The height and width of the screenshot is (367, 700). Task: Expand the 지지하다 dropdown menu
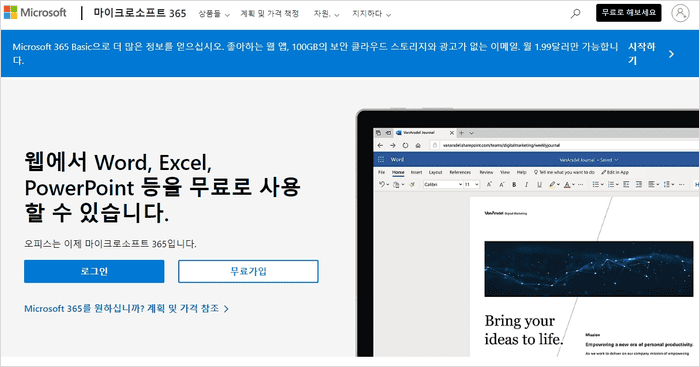(371, 14)
